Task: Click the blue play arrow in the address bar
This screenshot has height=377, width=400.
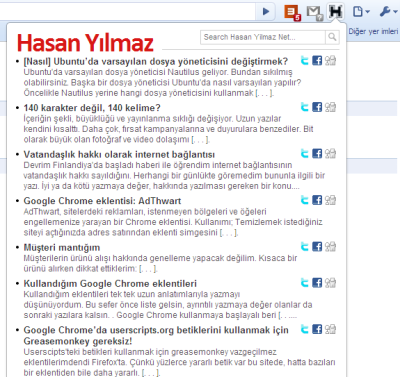Action: [266, 12]
